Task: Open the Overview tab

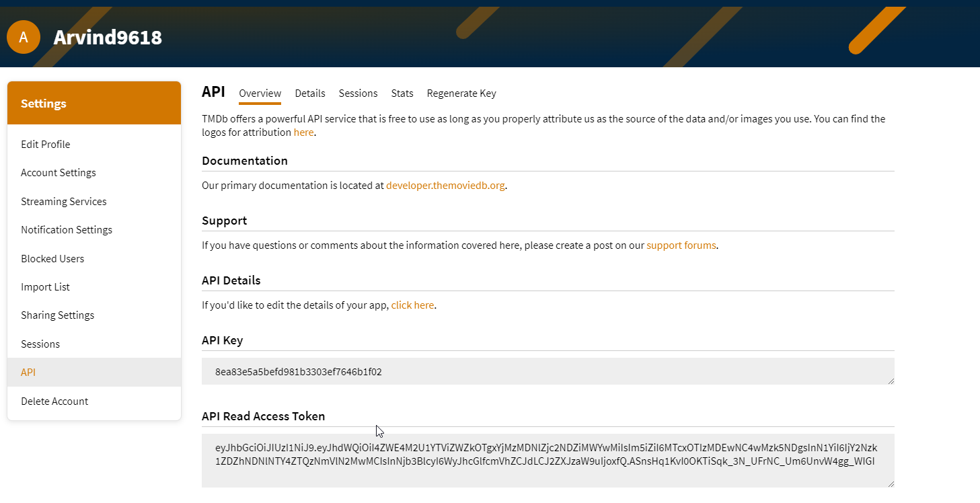Action: [x=260, y=93]
